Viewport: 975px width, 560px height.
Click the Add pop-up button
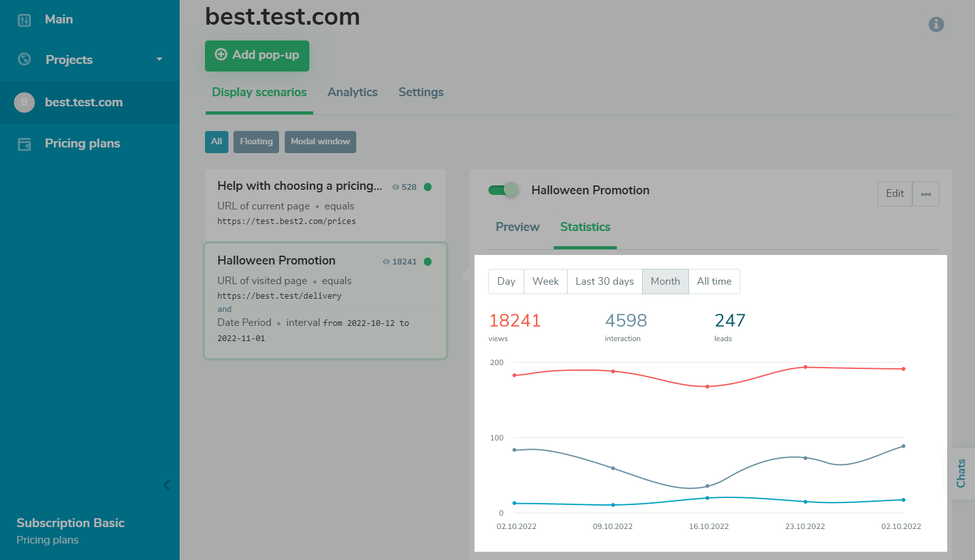pos(257,55)
